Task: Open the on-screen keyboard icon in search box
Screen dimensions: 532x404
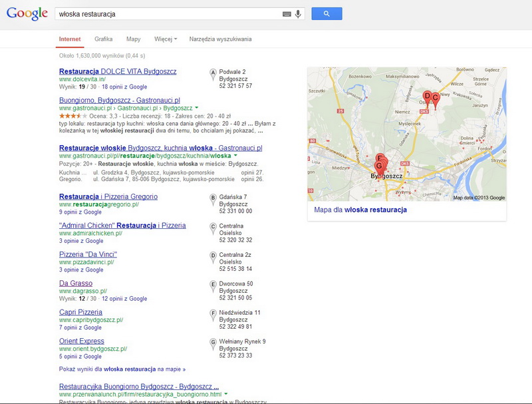Action: coord(287,14)
